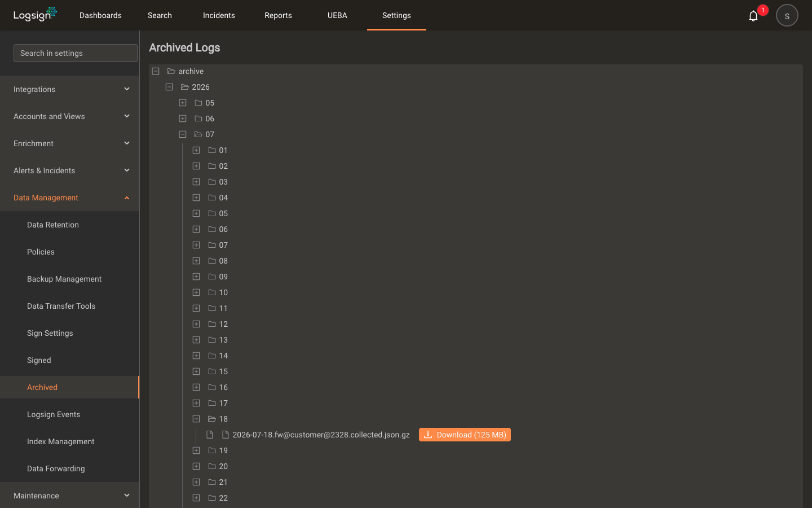Expand the Integrations settings section
812x508 pixels.
(x=70, y=89)
